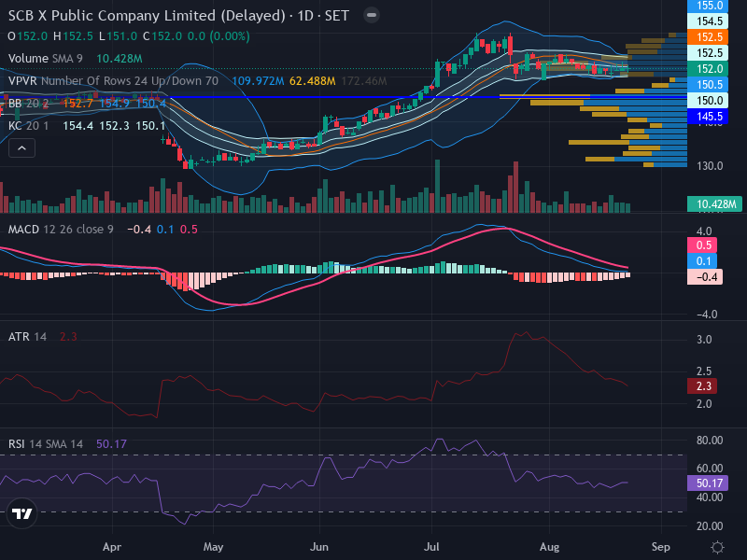
Task: Click the BB 20 2 indicator legend
Action: click(x=28, y=104)
